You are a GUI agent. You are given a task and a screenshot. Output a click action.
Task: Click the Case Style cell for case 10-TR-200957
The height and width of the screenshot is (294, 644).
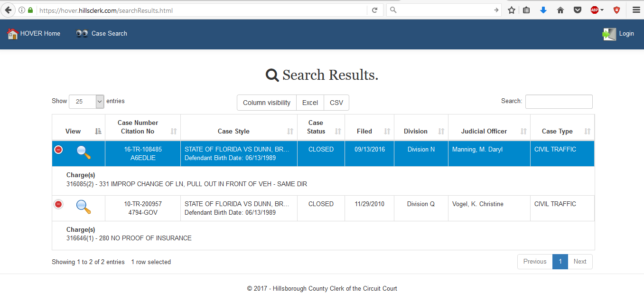click(239, 208)
